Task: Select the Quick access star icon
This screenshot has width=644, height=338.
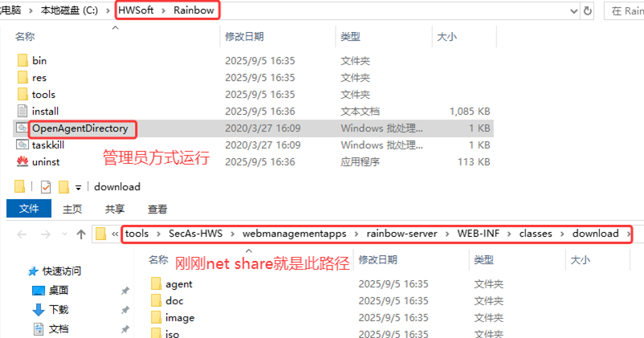Action: pyautogui.click(x=33, y=271)
